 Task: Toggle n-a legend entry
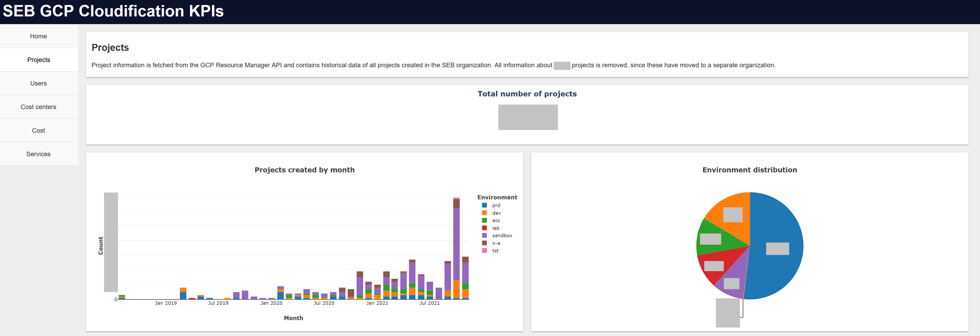point(496,243)
